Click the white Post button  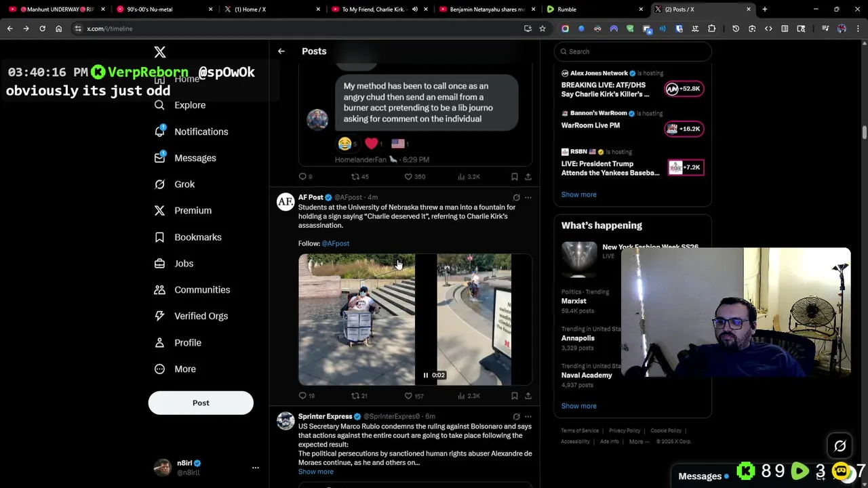[201, 403]
